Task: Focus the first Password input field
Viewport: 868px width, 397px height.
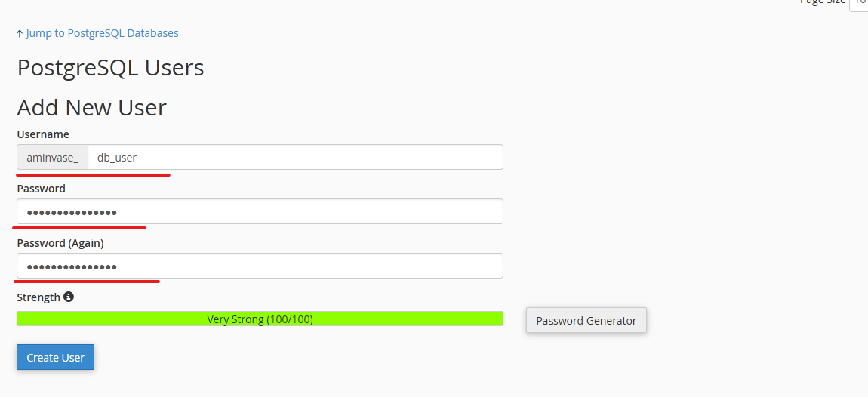Action: click(260, 211)
